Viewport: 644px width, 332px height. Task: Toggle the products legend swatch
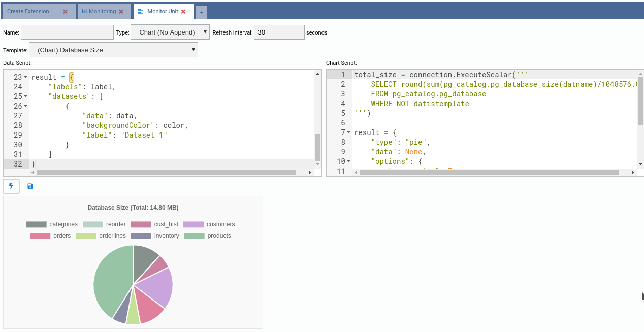(195, 236)
